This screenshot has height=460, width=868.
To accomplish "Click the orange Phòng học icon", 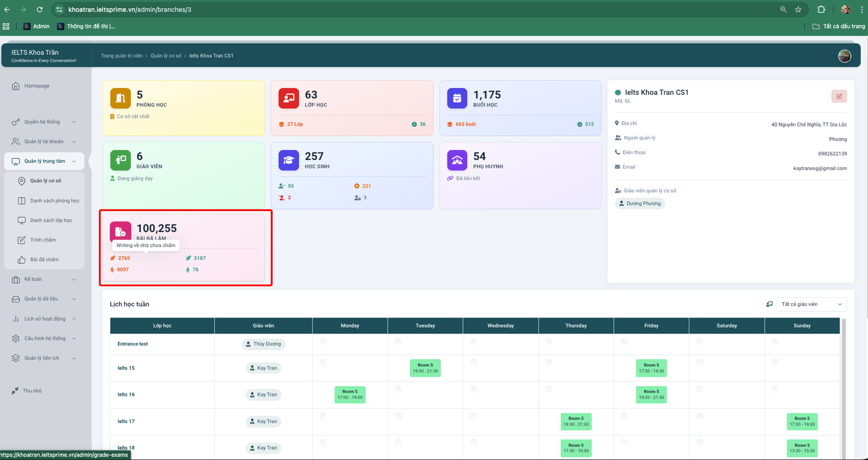I will 120,99.
